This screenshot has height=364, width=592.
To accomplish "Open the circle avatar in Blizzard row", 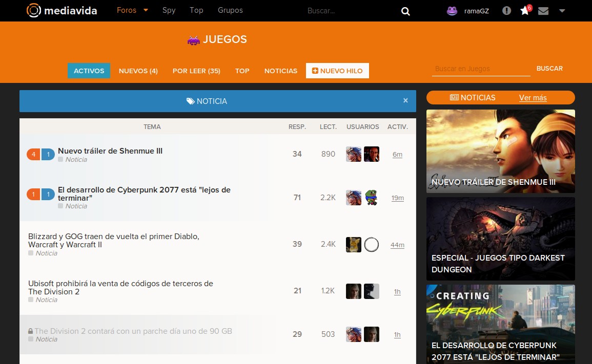I will click(x=372, y=244).
